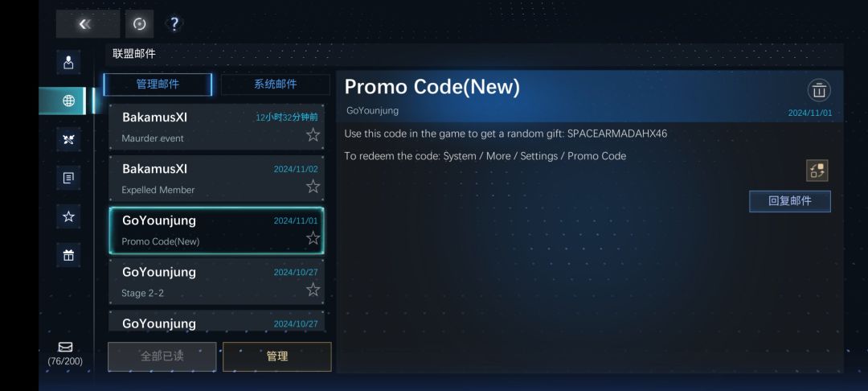The width and height of the screenshot is (868, 391).
Task: Open the Expelled Member mail from BakamusXI
Action: click(x=216, y=179)
